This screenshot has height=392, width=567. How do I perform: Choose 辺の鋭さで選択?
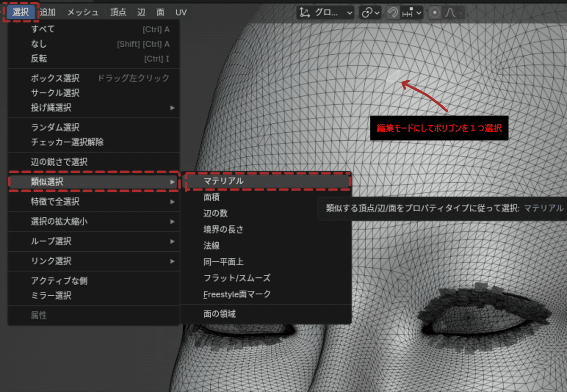point(94,162)
